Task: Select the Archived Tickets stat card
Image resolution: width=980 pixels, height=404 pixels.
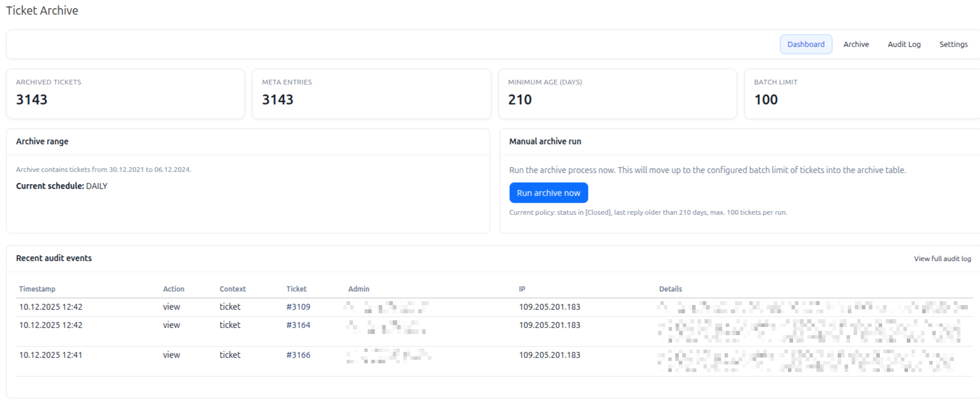Action: 125,94
